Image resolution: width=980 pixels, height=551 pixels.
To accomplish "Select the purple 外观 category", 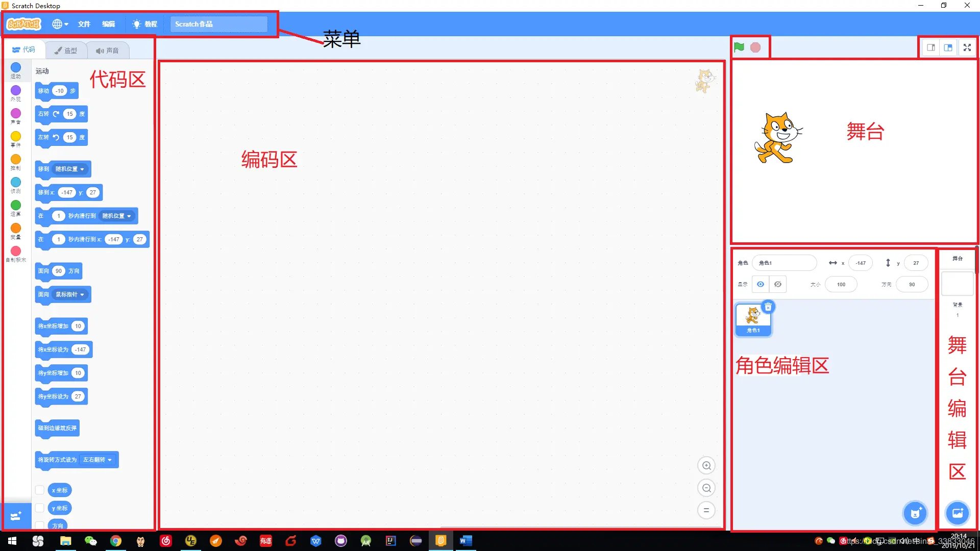I will [16, 92].
